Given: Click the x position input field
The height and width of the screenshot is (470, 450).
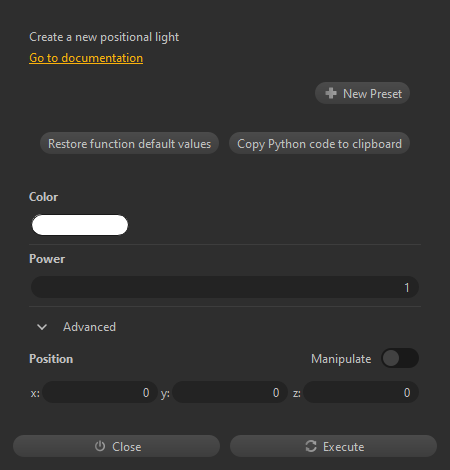Looking at the screenshot, I should tap(100, 392).
